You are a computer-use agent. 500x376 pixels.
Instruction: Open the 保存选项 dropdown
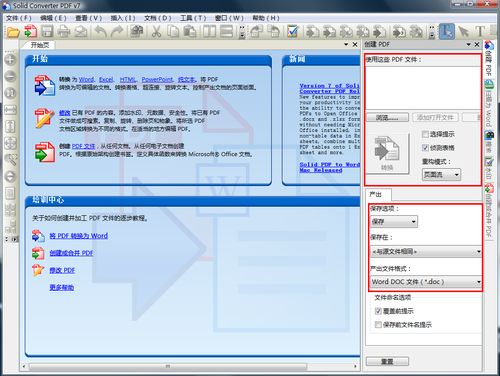click(394, 221)
